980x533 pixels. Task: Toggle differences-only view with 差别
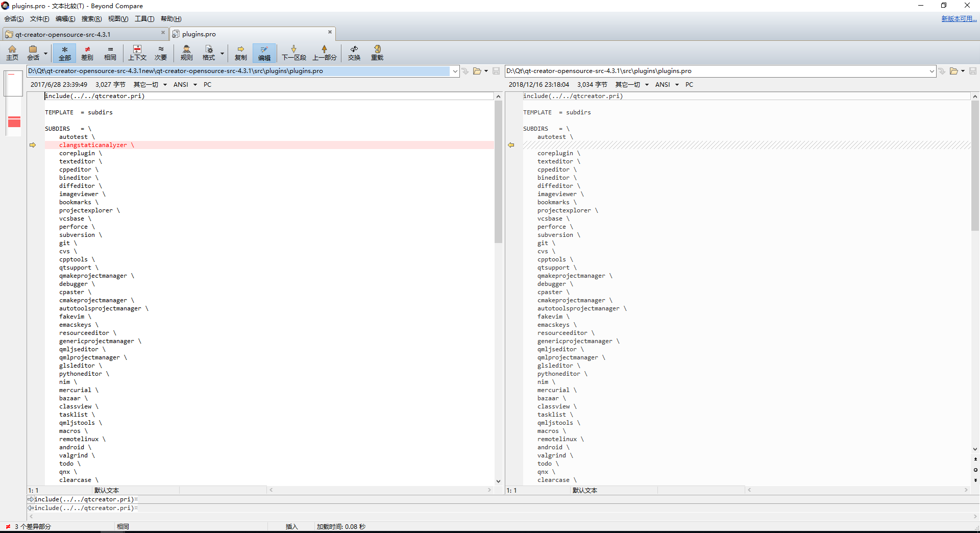pyautogui.click(x=87, y=53)
